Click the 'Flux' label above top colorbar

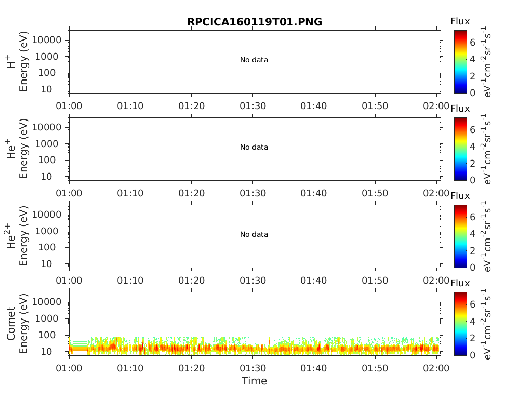pos(460,21)
